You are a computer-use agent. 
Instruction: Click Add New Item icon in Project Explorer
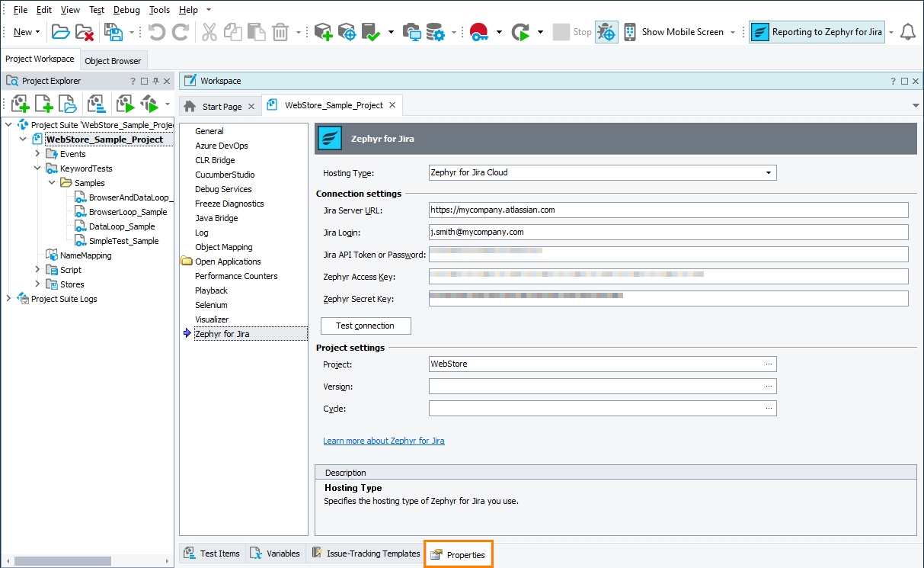[43, 104]
